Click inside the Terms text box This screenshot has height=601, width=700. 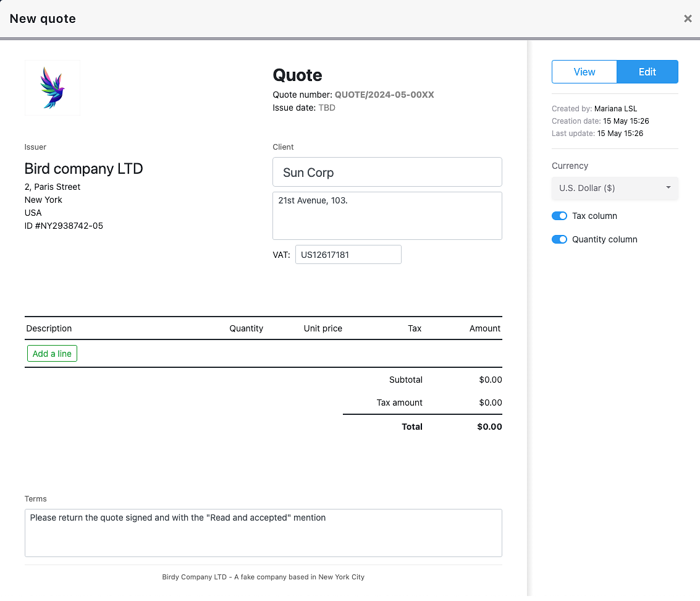click(x=263, y=532)
